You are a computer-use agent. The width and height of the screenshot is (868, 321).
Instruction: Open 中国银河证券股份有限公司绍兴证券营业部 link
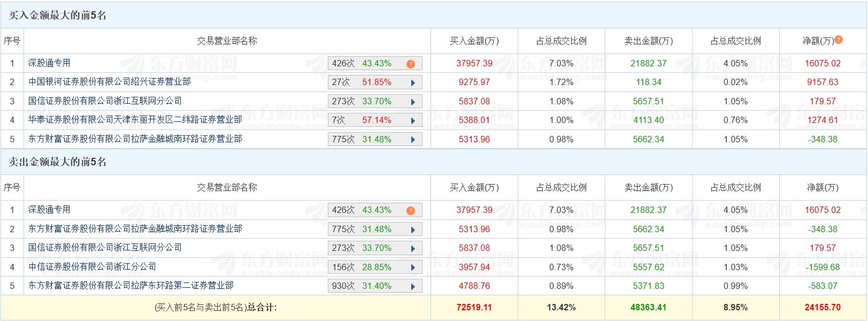pos(110,82)
